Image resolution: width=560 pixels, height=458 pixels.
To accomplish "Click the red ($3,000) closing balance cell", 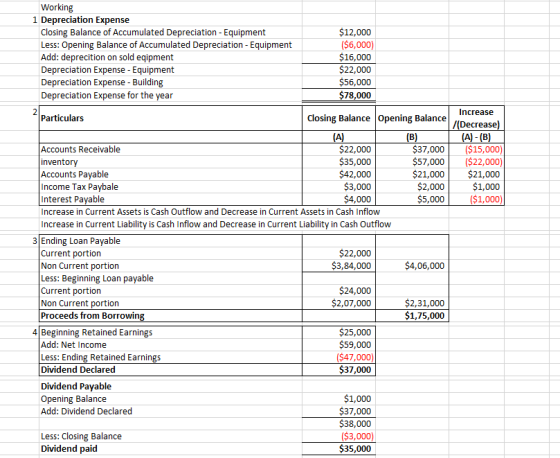I will coord(358,437).
